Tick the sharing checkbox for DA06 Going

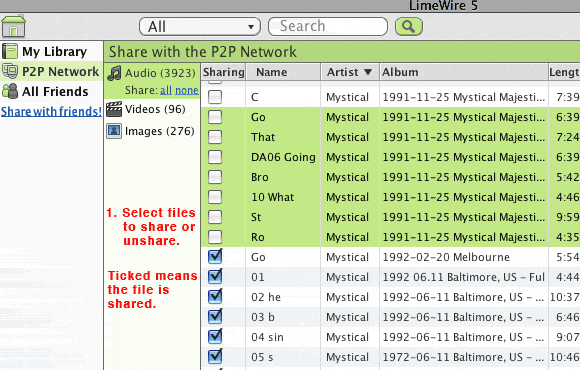point(215,157)
